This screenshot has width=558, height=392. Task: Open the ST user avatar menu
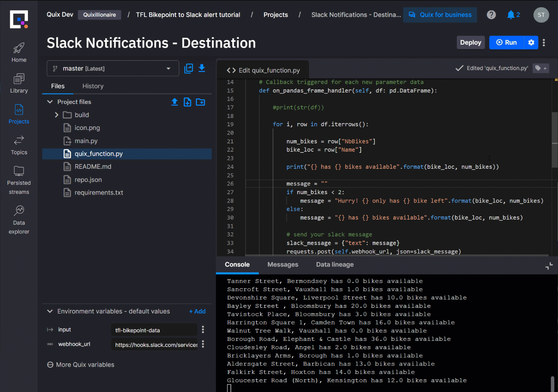coord(541,15)
